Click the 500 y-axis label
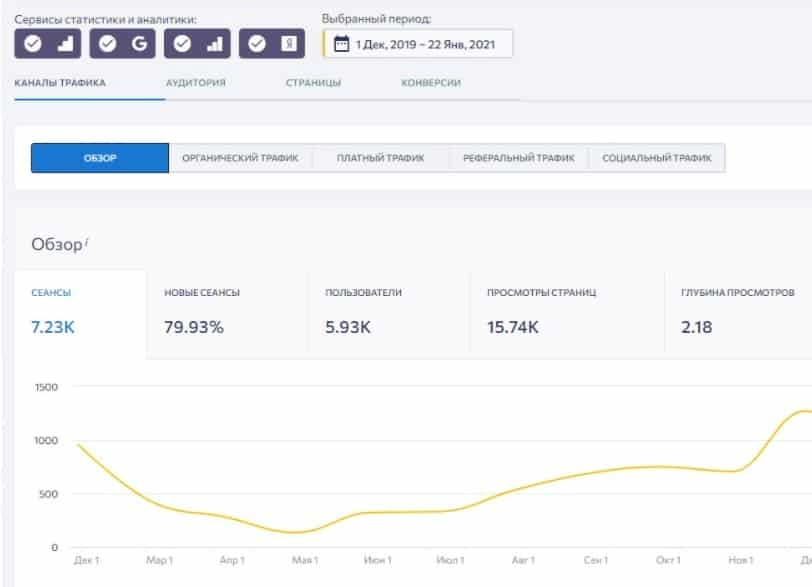Screen dimensions: 812x587 pyautogui.click(x=48, y=494)
